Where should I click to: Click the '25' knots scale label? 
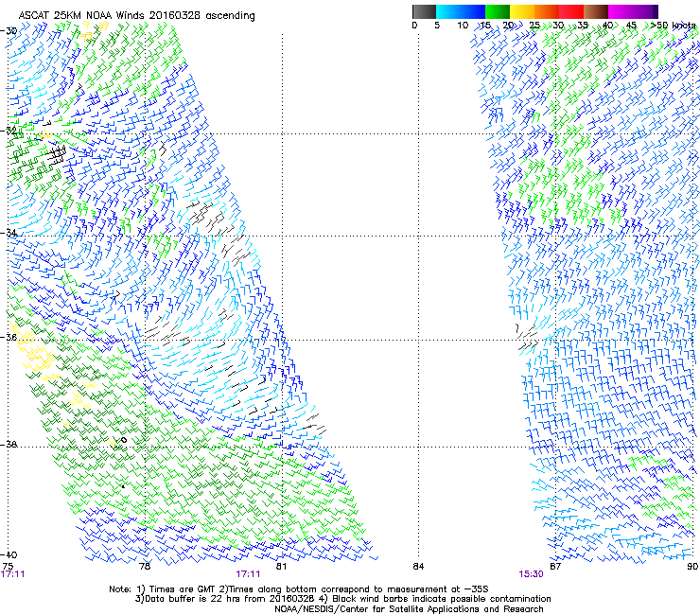(x=534, y=26)
